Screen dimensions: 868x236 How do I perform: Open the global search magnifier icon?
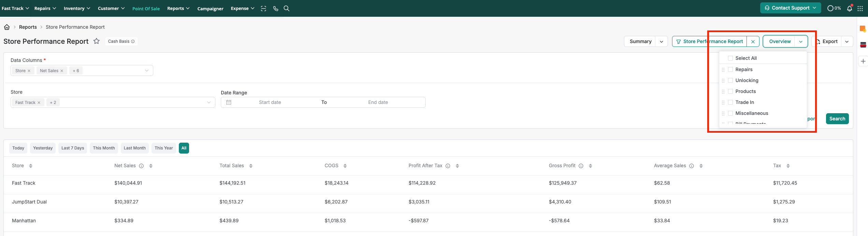(286, 8)
